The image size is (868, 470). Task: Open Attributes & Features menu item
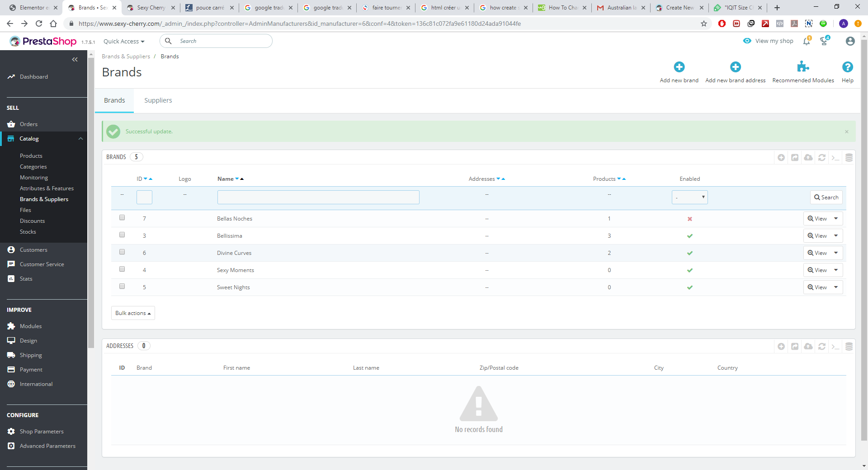[x=47, y=188]
